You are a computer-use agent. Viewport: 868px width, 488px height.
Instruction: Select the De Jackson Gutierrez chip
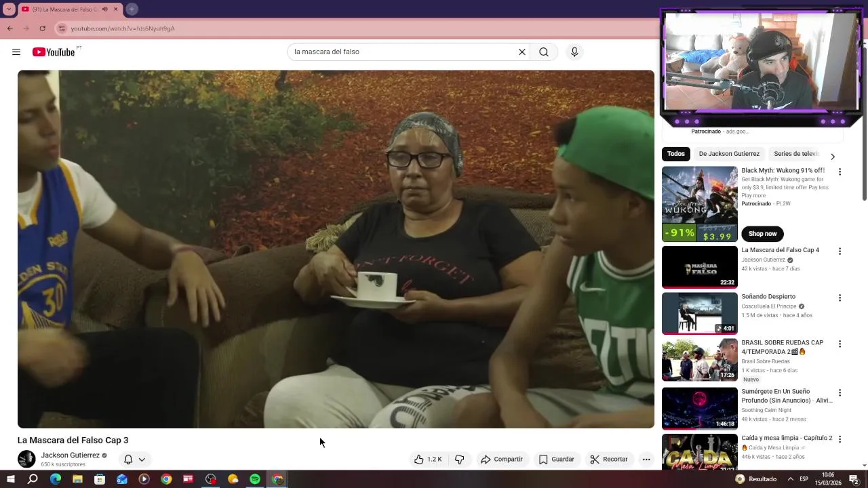pos(729,154)
